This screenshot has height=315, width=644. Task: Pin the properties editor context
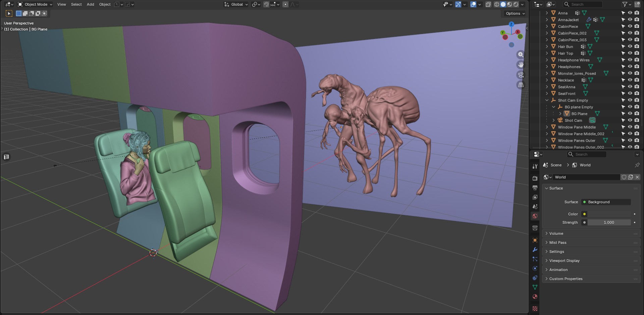[x=637, y=165]
